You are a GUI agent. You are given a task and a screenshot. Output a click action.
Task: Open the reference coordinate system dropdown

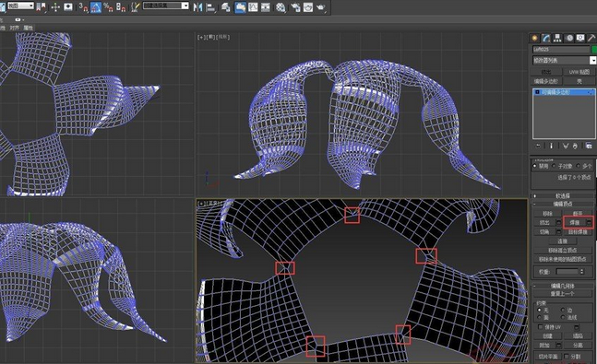click(x=20, y=6)
